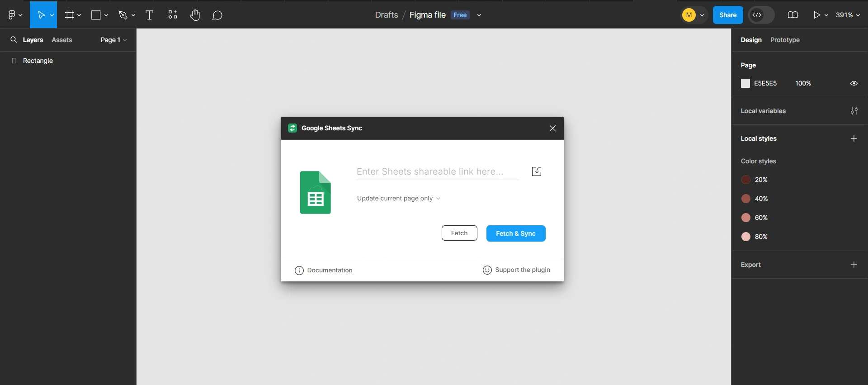Toggle page background visibility eye
This screenshot has height=385, width=868.
[854, 83]
